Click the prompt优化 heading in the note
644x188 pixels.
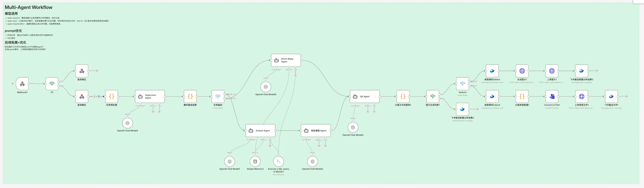tap(13, 31)
